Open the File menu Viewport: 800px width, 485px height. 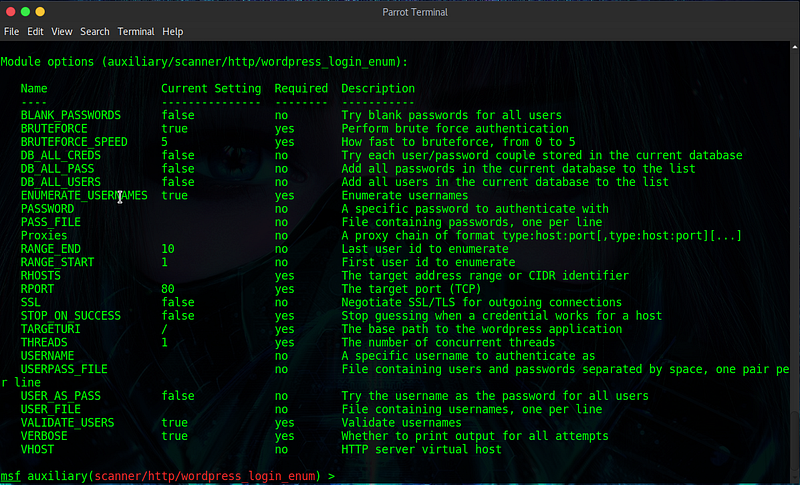[x=11, y=32]
